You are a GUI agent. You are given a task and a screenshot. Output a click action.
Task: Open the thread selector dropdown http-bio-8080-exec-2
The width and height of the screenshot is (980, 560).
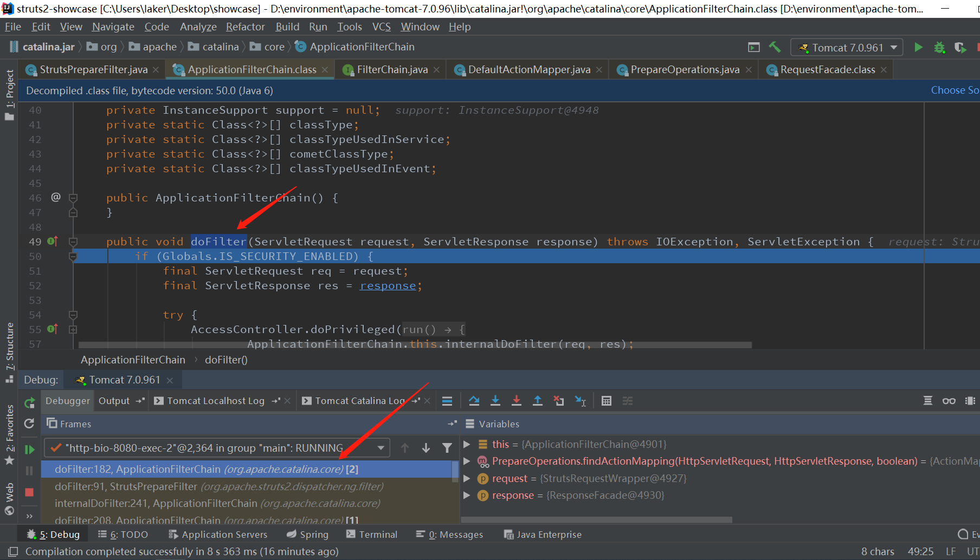point(217,448)
